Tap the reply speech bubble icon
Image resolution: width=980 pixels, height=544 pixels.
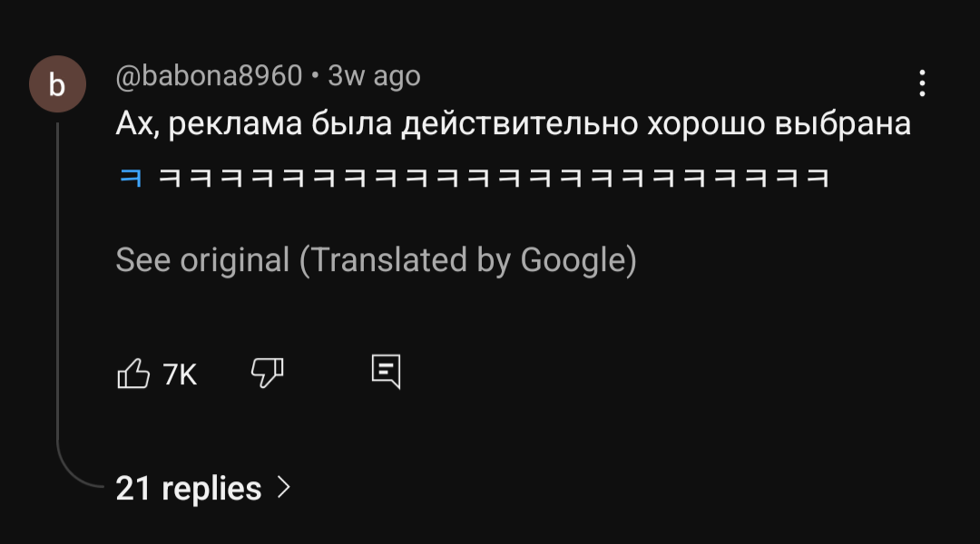[x=386, y=372]
